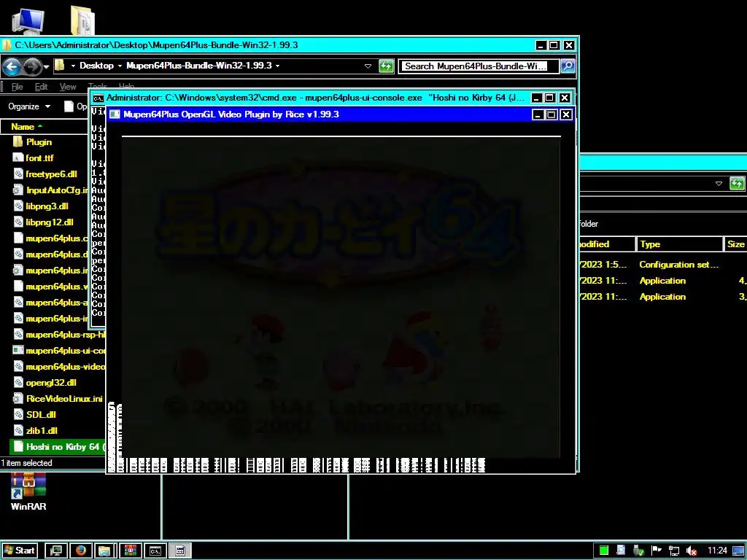Open the File menu in Explorer

[x=18, y=87]
